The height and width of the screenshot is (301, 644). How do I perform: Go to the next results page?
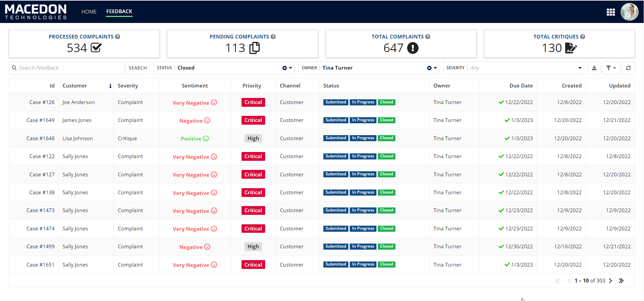(611, 281)
